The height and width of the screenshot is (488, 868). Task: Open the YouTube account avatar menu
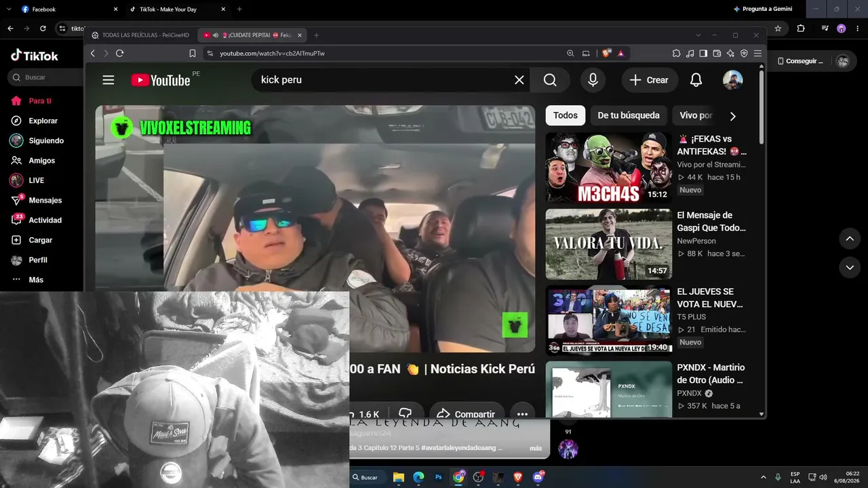tap(732, 80)
